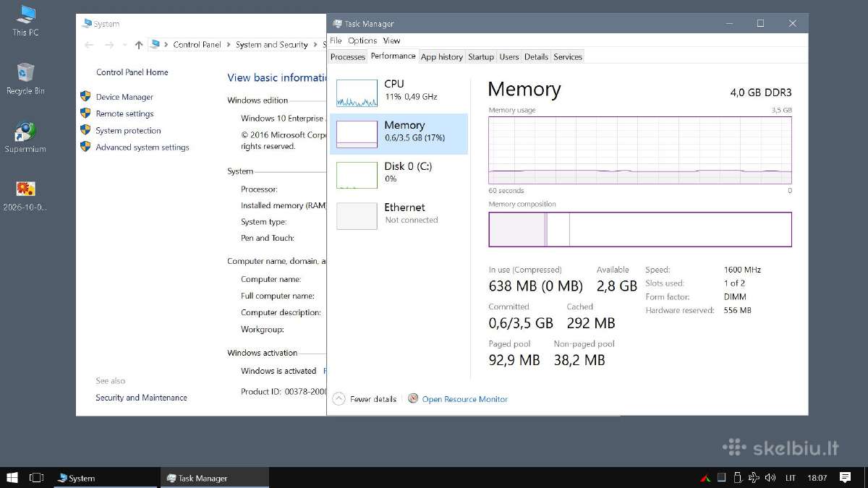Click the back arrow in System window

tap(89, 45)
